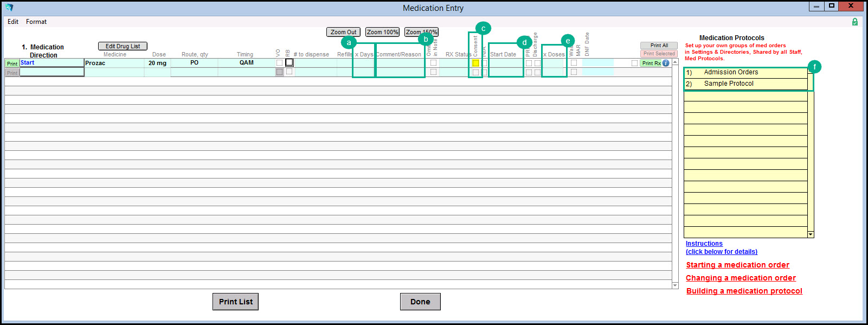Click the medication list scroll-up arrow
This screenshot has height=325, width=868.
click(675, 62)
